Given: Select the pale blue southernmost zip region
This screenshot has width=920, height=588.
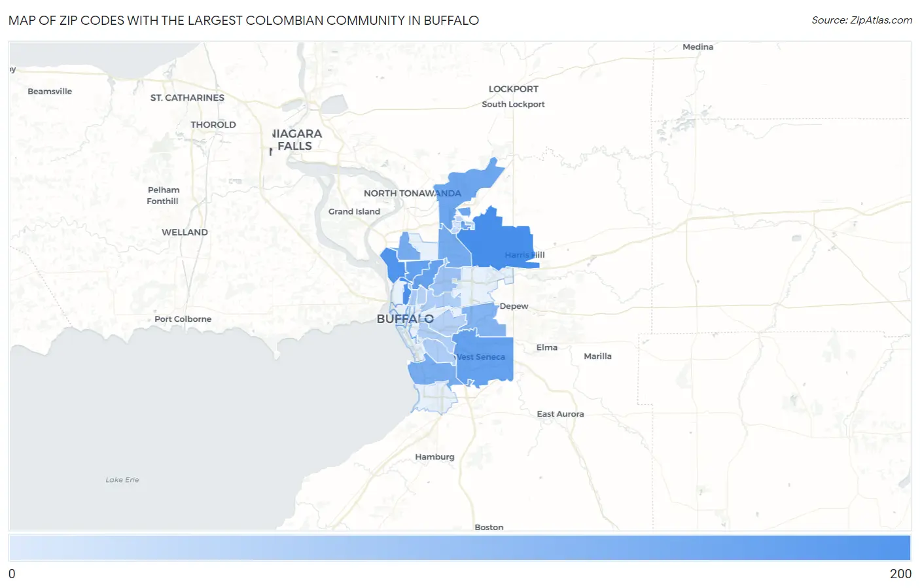Looking at the screenshot, I should click(x=436, y=398).
